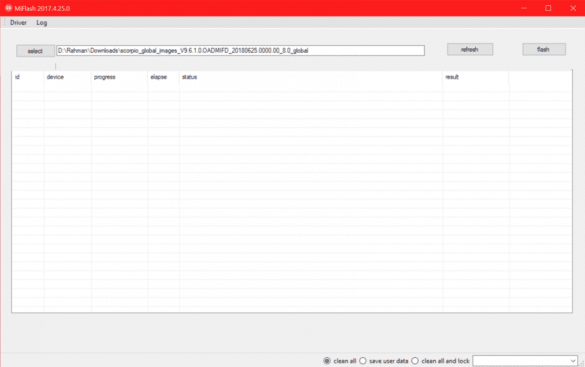
Task: Expand the script dropdown arrow at bottom right
Action: point(573,361)
